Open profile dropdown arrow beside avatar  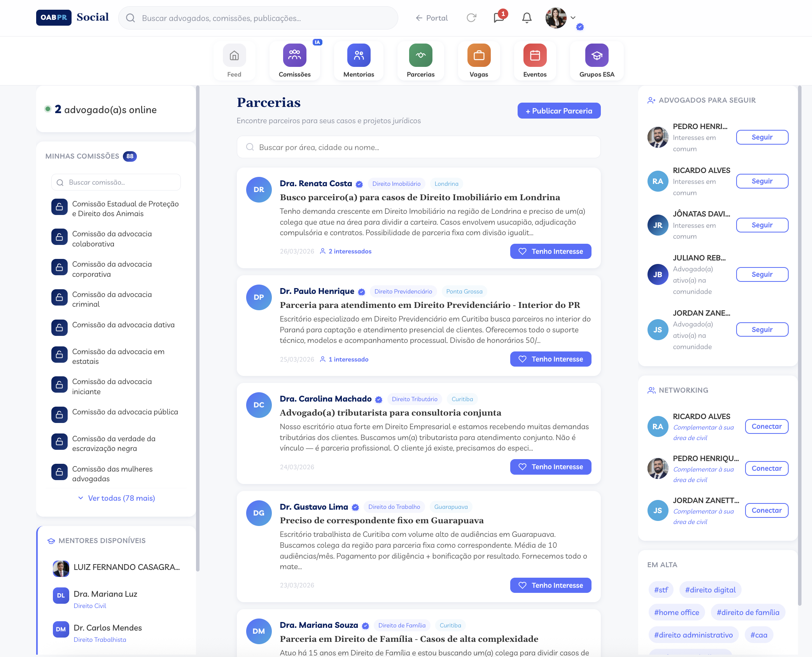573,18
